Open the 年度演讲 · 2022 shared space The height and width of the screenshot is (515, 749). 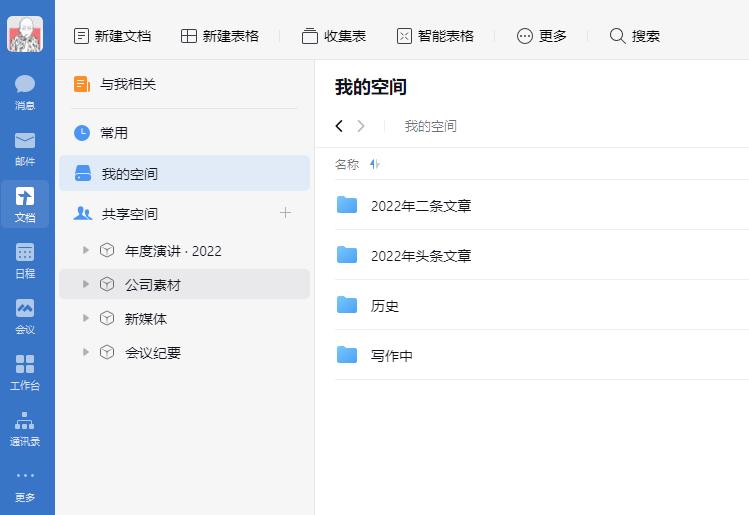pos(173,251)
